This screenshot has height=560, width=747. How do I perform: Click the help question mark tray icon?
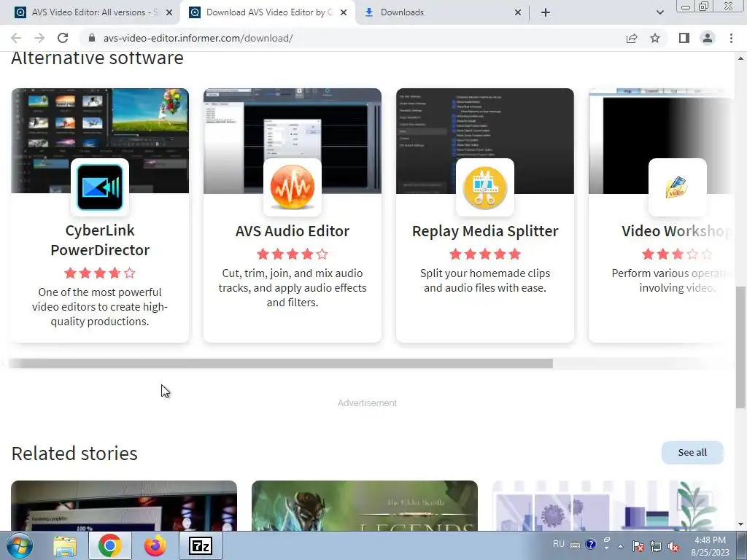click(591, 544)
